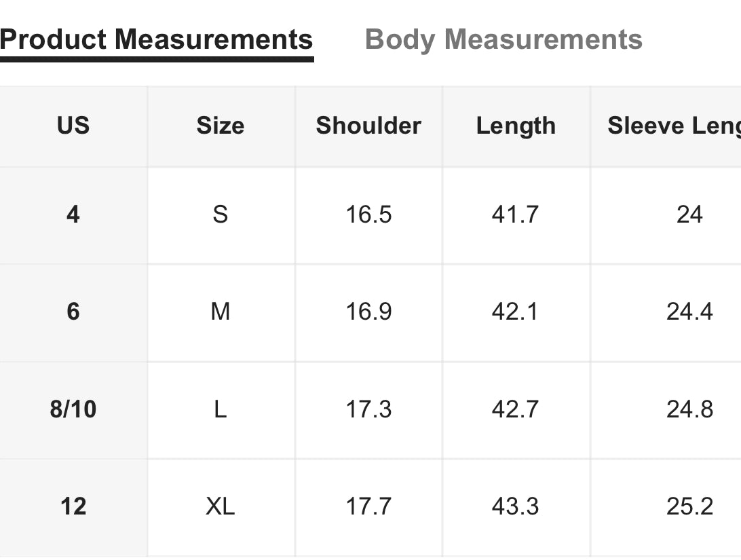Click length value 42.1
The width and height of the screenshot is (741, 560).
click(x=515, y=312)
